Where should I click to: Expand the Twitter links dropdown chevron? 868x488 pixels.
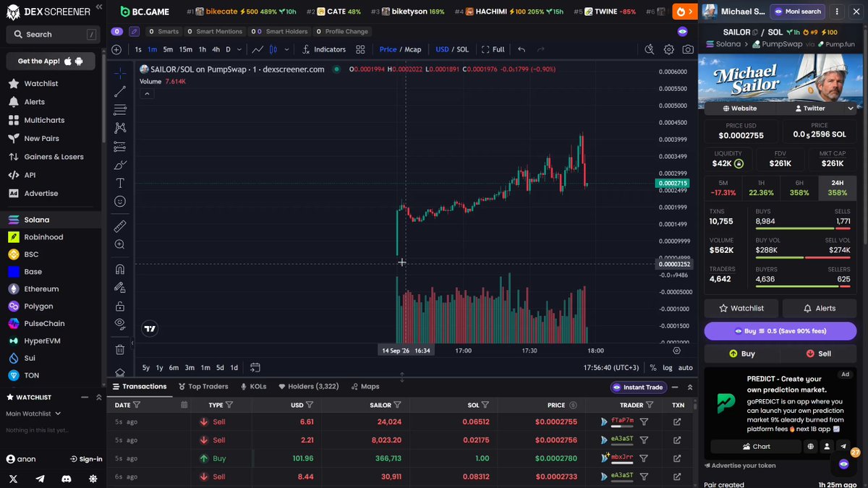850,108
